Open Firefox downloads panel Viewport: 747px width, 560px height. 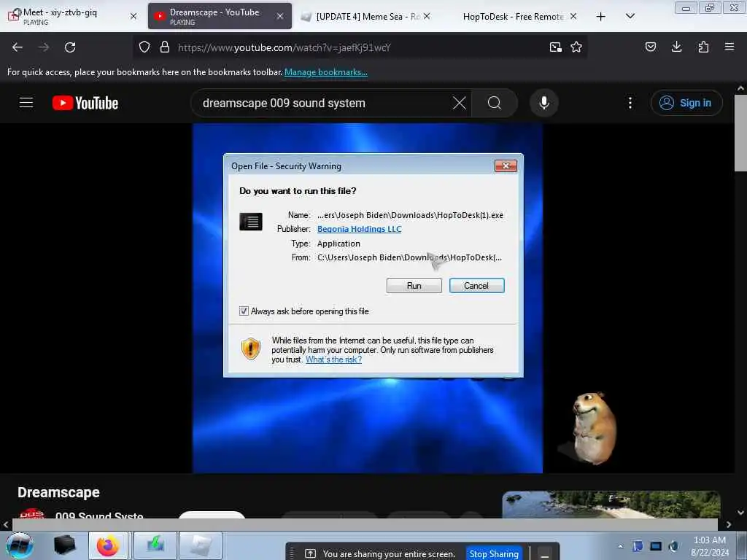676,47
